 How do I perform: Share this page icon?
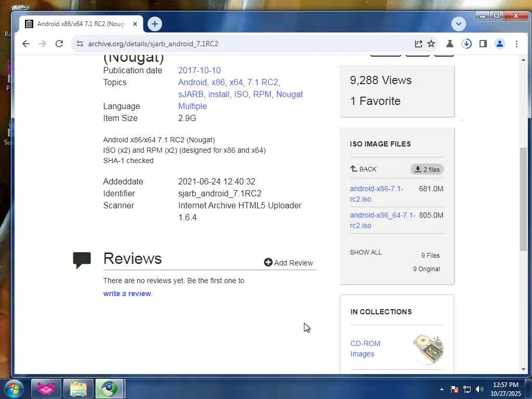(418, 44)
